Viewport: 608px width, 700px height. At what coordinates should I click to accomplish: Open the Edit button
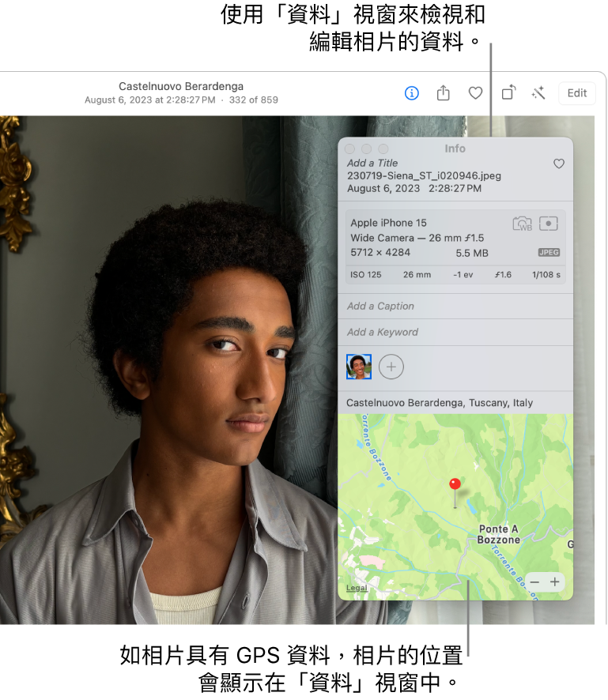click(x=576, y=93)
